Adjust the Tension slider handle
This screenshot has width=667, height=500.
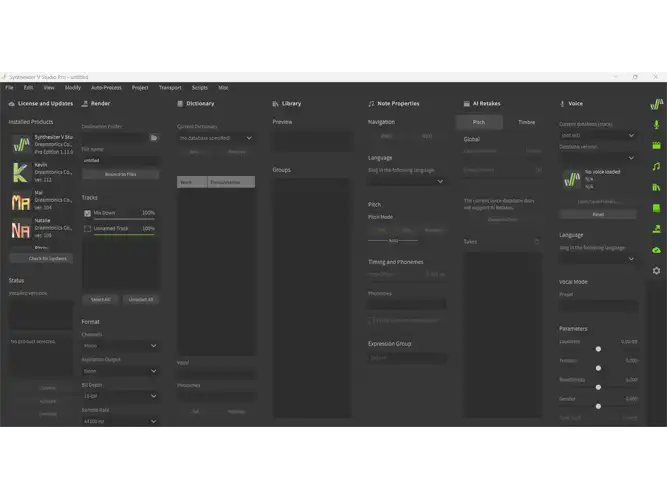[598, 368]
